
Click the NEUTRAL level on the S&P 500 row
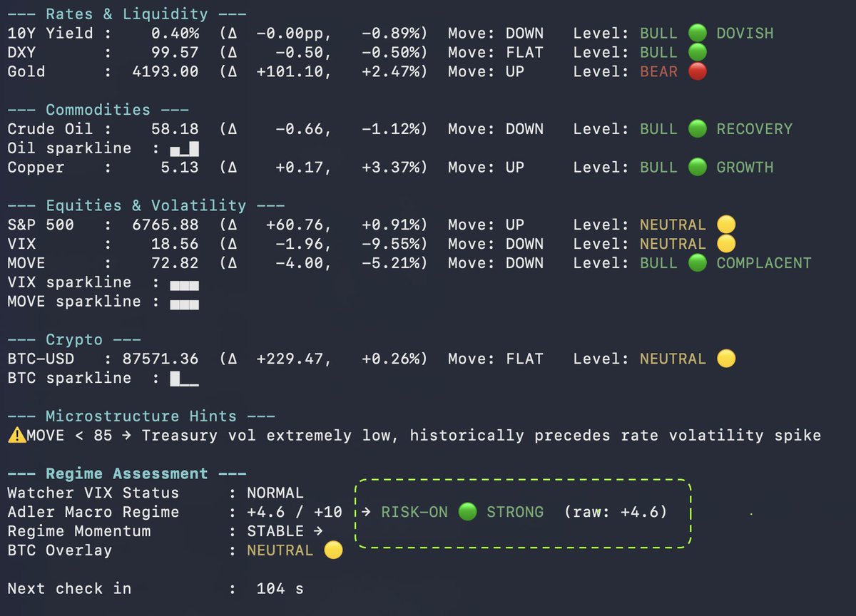673,225
